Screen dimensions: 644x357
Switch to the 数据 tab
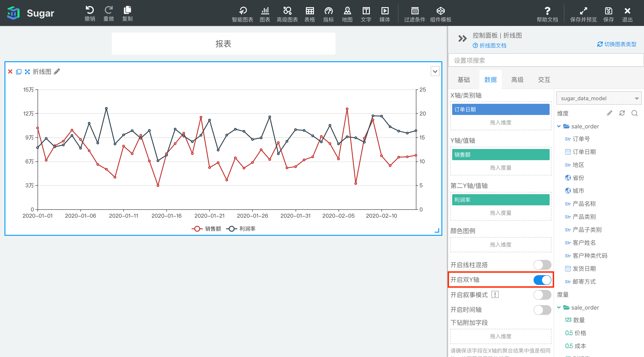490,80
